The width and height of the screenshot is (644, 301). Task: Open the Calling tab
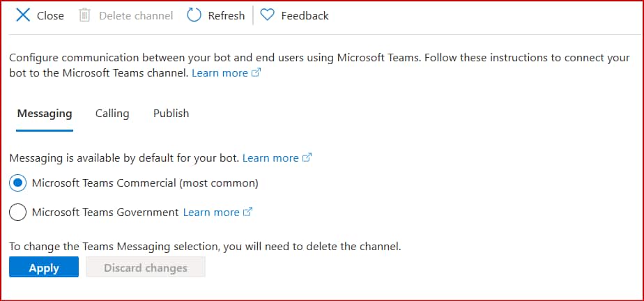pos(112,114)
